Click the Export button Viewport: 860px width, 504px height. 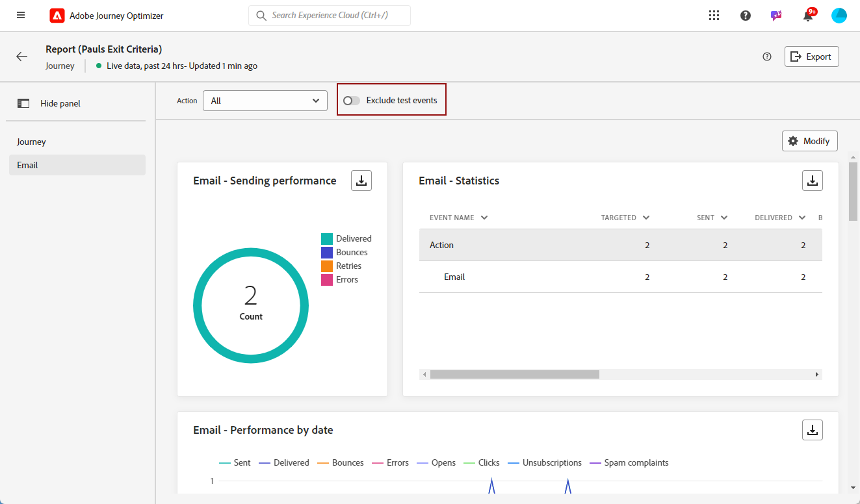pos(811,57)
